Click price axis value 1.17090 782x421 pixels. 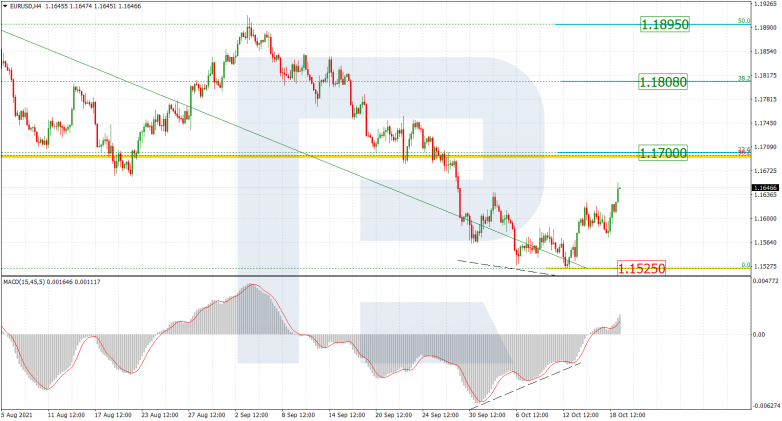[766, 147]
